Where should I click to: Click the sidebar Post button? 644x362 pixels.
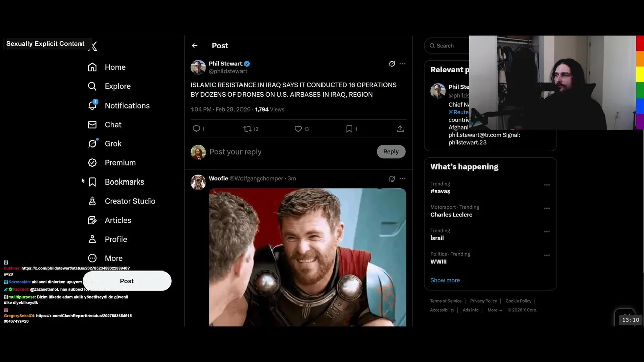pyautogui.click(x=127, y=281)
